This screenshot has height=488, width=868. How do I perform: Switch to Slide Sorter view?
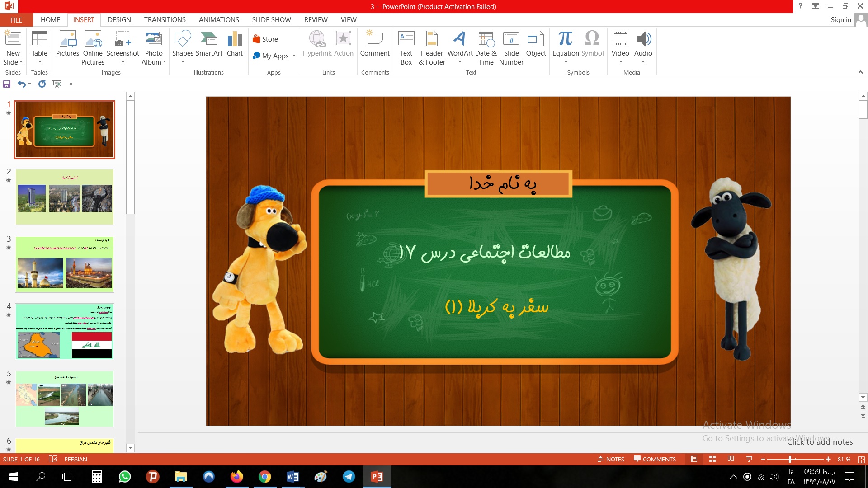click(712, 459)
